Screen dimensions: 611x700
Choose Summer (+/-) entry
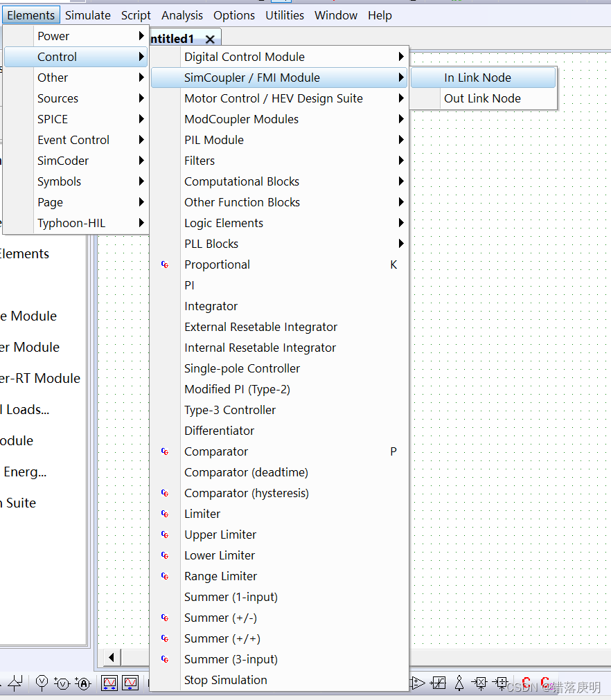(x=279, y=618)
